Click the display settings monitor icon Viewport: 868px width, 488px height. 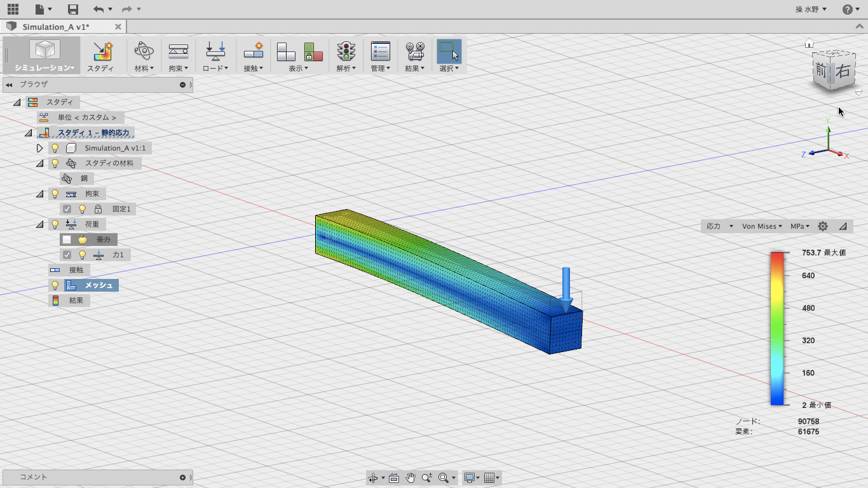pyautogui.click(x=470, y=478)
